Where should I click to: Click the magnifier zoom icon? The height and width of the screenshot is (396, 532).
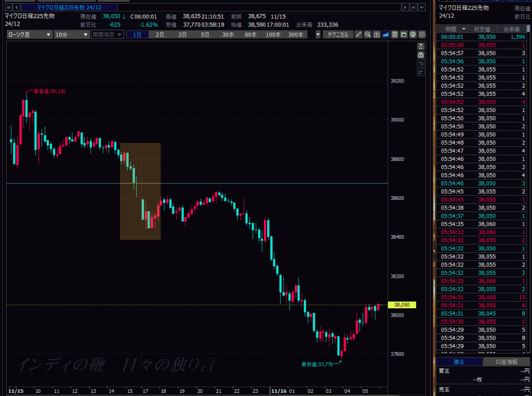click(x=367, y=34)
